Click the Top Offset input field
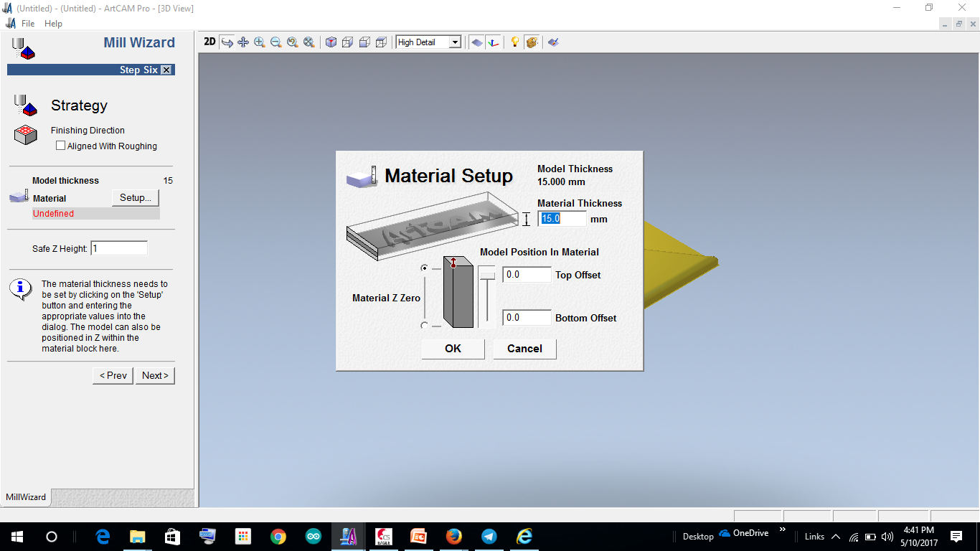Image resolution: width=980 pixels, height=551 pixels. pyautogui.click(x=527, y=275)
